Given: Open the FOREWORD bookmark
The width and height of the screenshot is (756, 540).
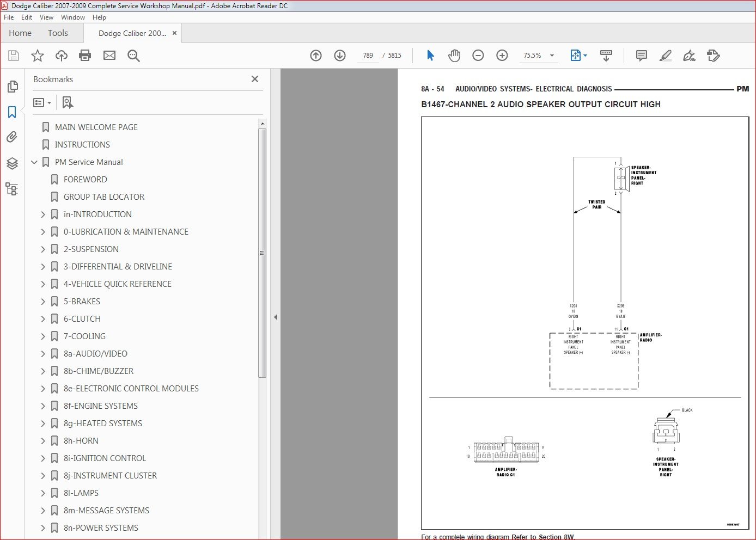Looking at the screenshot, I should coord(86,180).
